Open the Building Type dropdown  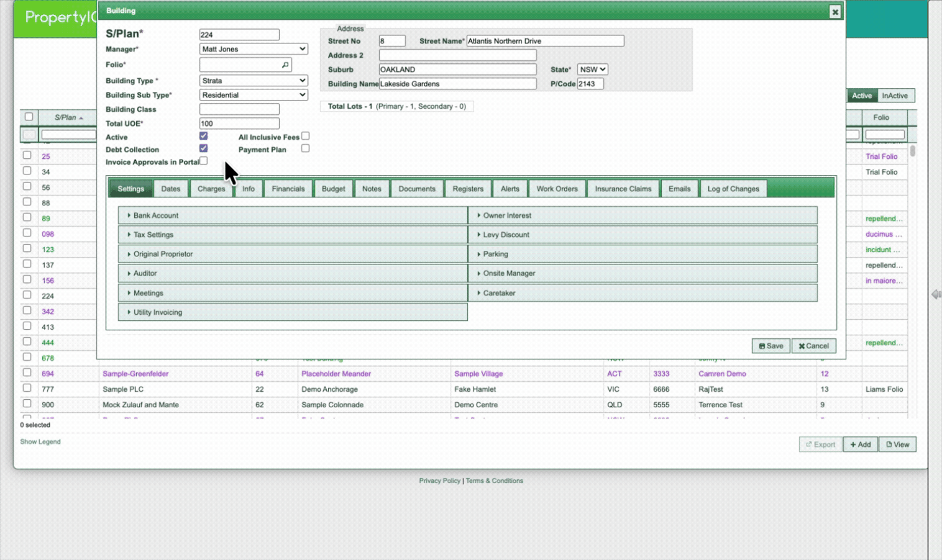pyautogui.click(x=254, y=81)
